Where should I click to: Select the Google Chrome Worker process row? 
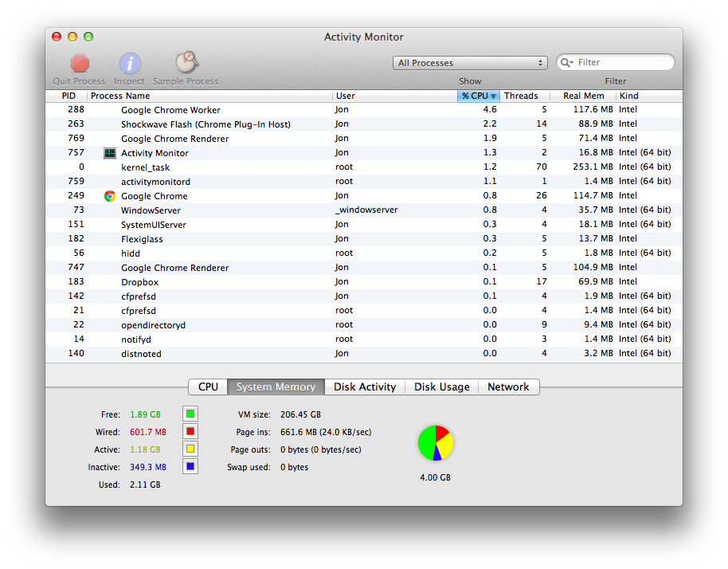pyautogui.click(x=364, y=110)
